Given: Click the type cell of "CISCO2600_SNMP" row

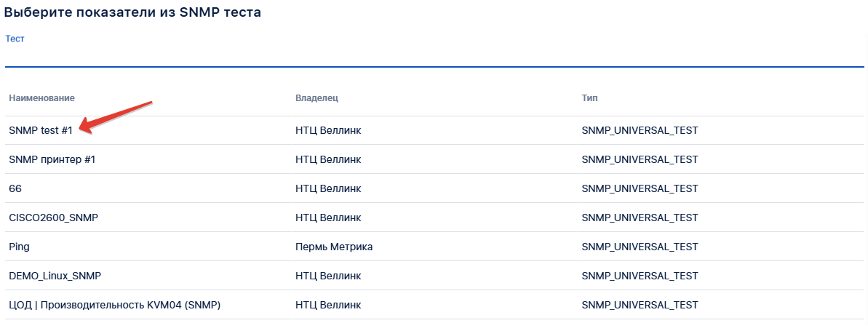Looking at the screenshot, I should coord(640,218).
